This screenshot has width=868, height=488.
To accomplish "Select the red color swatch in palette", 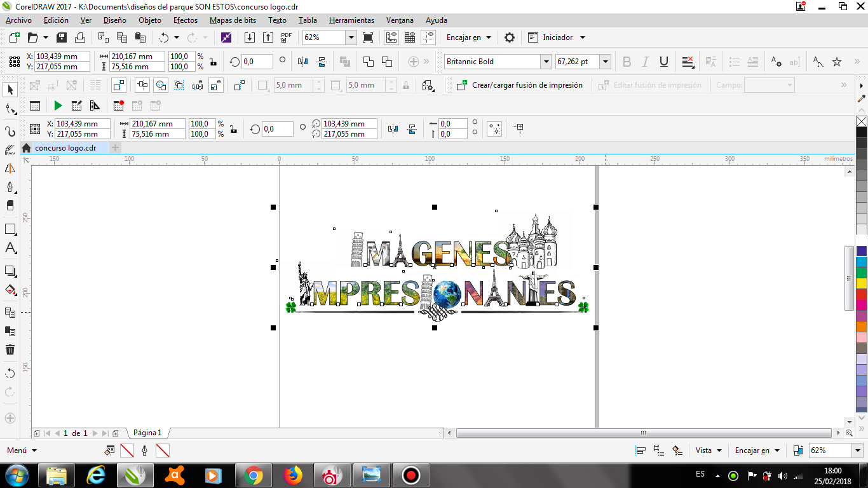I will [862, 294].
